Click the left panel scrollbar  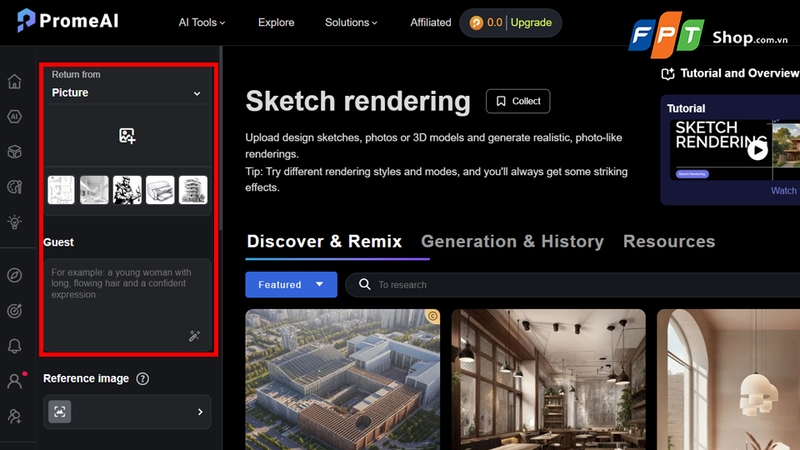click(221, 138)
